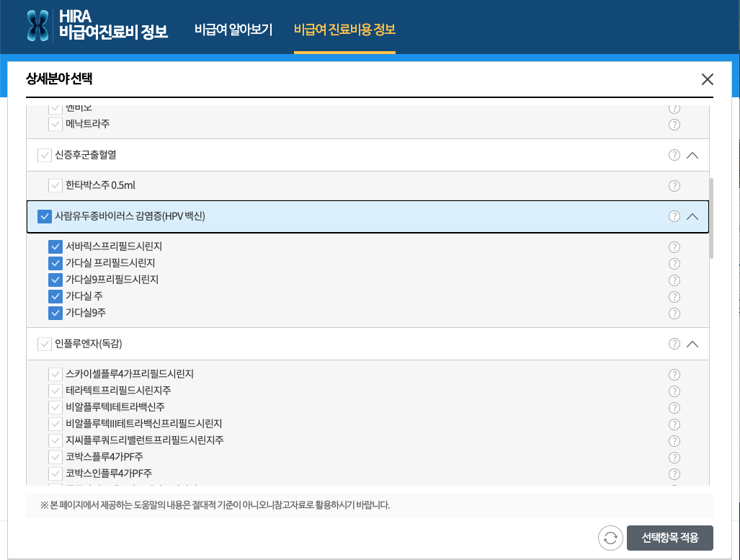Uncheck 가다실 프리필드시린지
Image resolution: width=740 pixels, height=560 pixels.
55,263
